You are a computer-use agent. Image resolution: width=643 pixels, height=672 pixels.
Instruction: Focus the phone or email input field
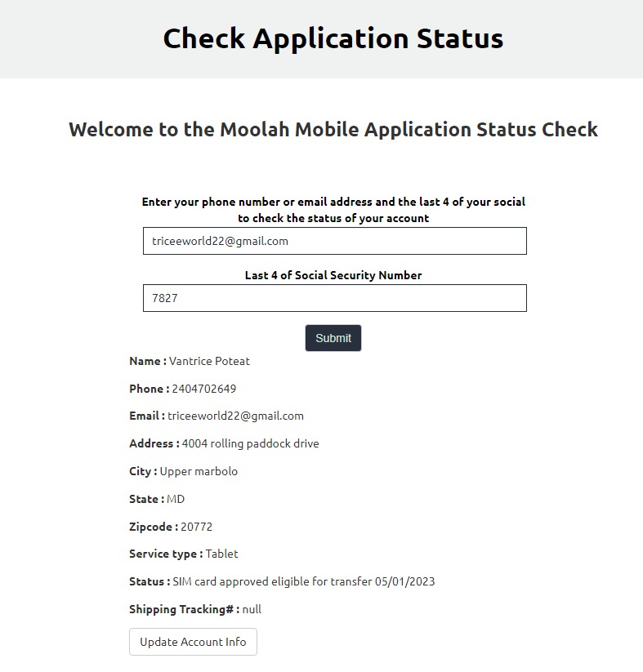point(335,241)
